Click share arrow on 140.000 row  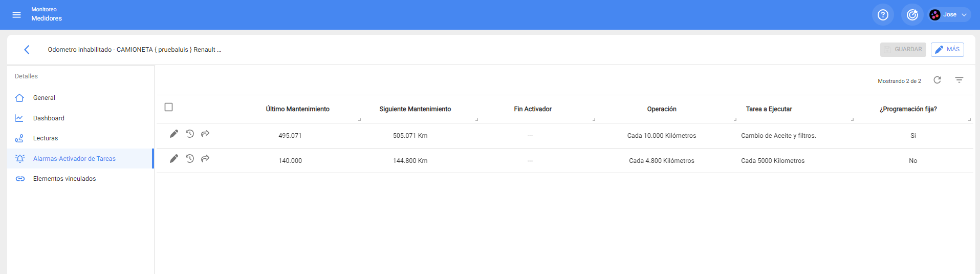click(205, 159)
